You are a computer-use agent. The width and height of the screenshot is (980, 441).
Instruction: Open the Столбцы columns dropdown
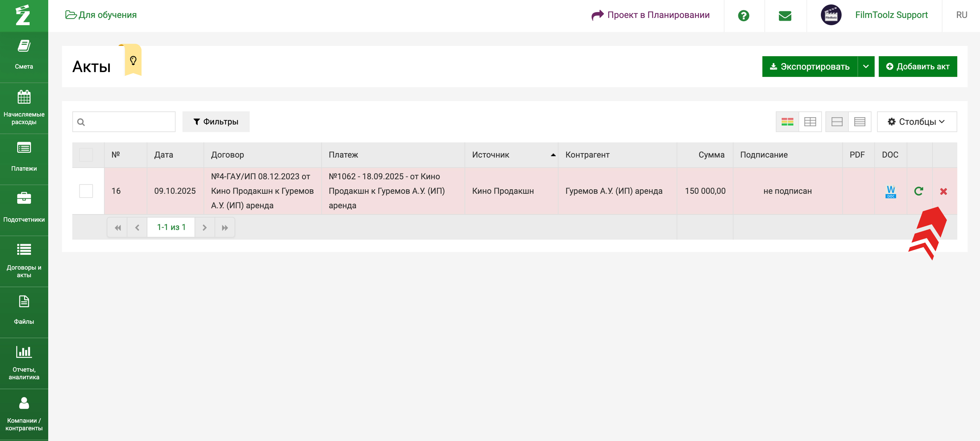tap(916, 122)
